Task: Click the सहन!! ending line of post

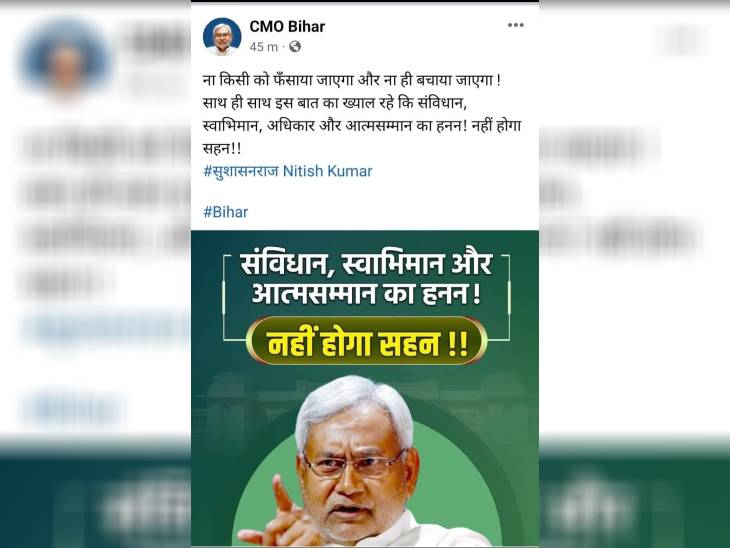Action: (x=222, y=149)
